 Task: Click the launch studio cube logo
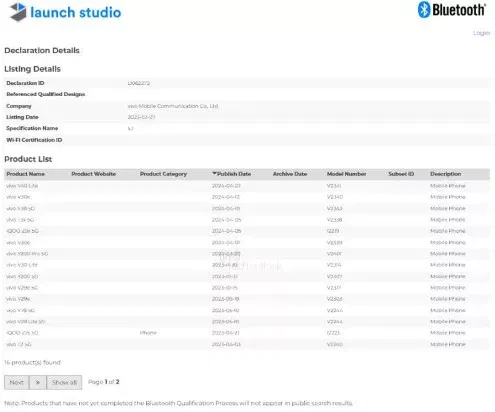tap(18, 12)
